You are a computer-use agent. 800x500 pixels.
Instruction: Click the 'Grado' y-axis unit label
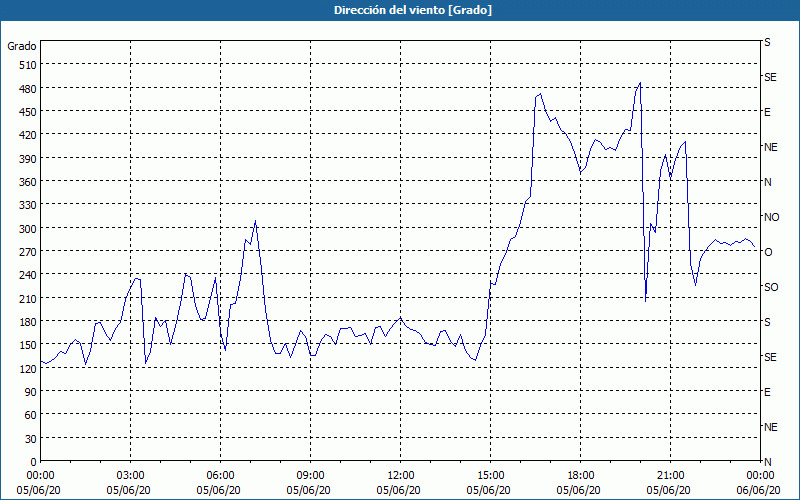coord(22,46)
